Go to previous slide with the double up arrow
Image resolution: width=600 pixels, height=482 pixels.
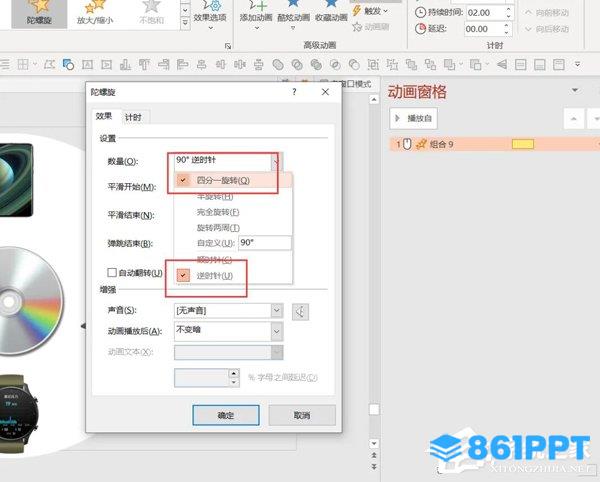[374, 455]
